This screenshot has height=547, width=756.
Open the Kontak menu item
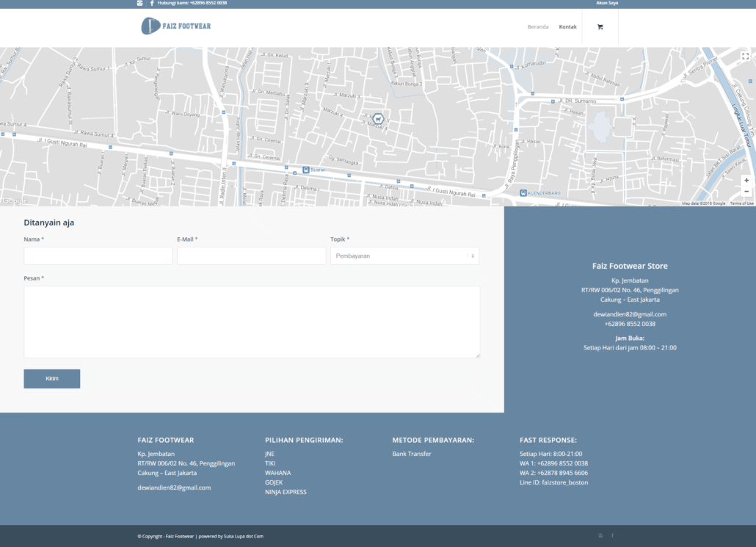click(567, 27)
